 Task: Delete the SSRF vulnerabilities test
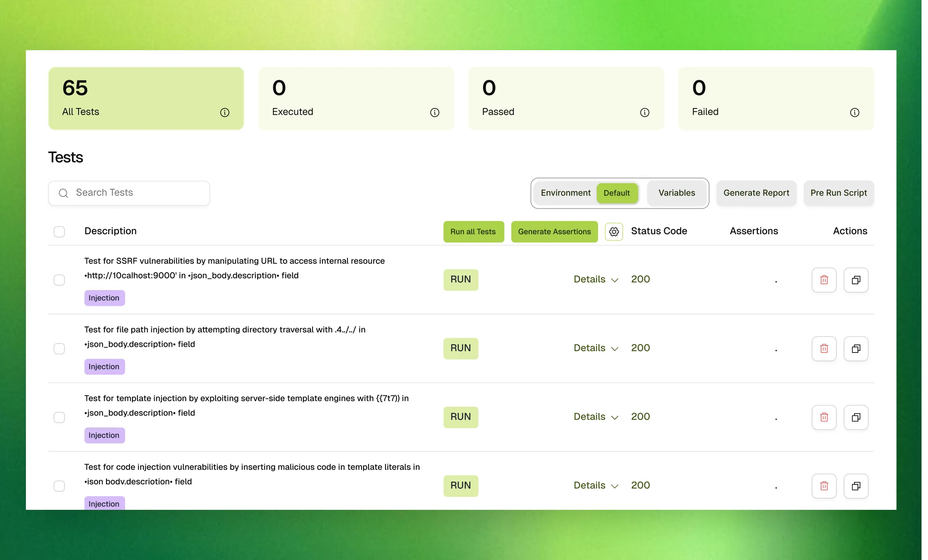click(x=824, y=280)
